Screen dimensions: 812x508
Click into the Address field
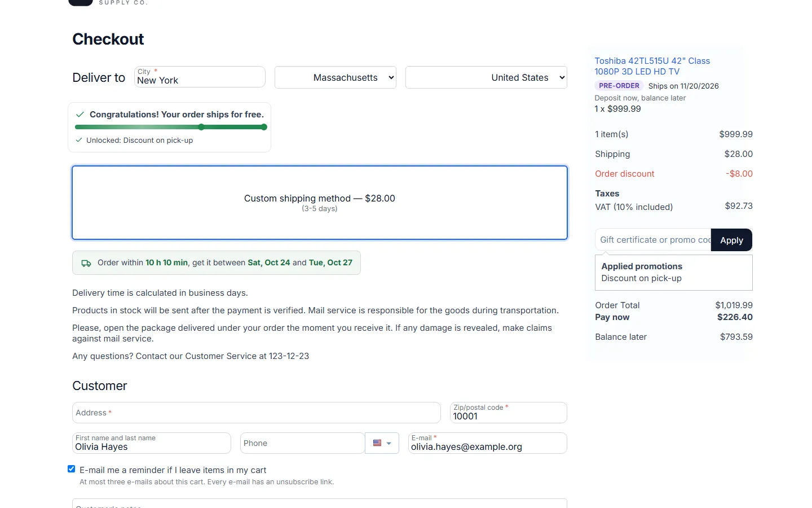point(257,413)
